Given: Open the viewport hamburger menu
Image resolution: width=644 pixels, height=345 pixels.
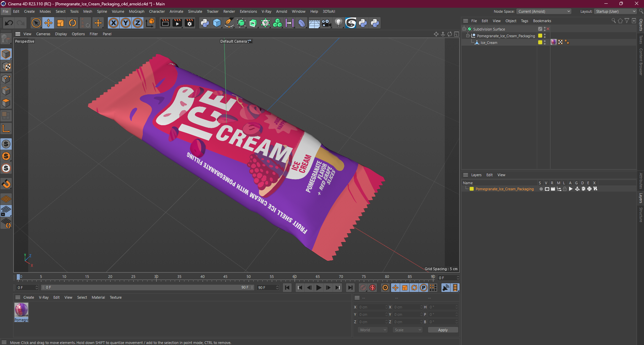Looking at the screenshot, I should [x=18, y=34].
